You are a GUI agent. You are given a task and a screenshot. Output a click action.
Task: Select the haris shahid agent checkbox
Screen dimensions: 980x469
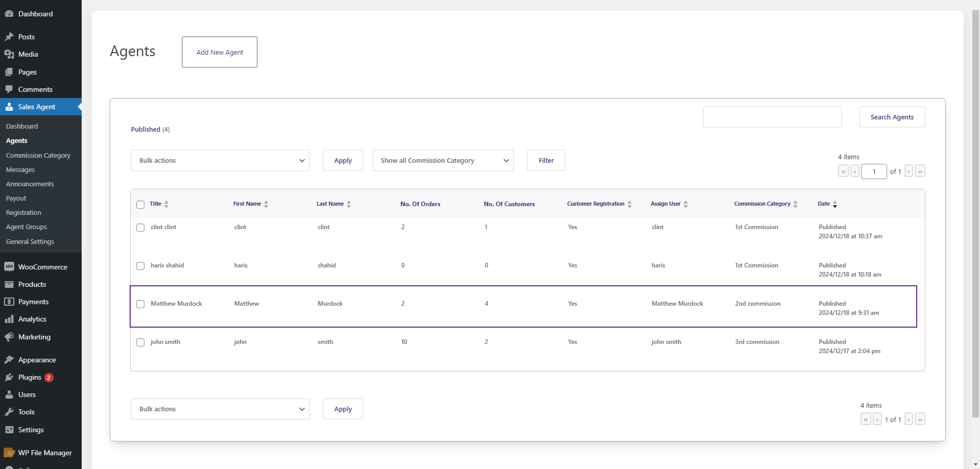(x=140, y=266)
